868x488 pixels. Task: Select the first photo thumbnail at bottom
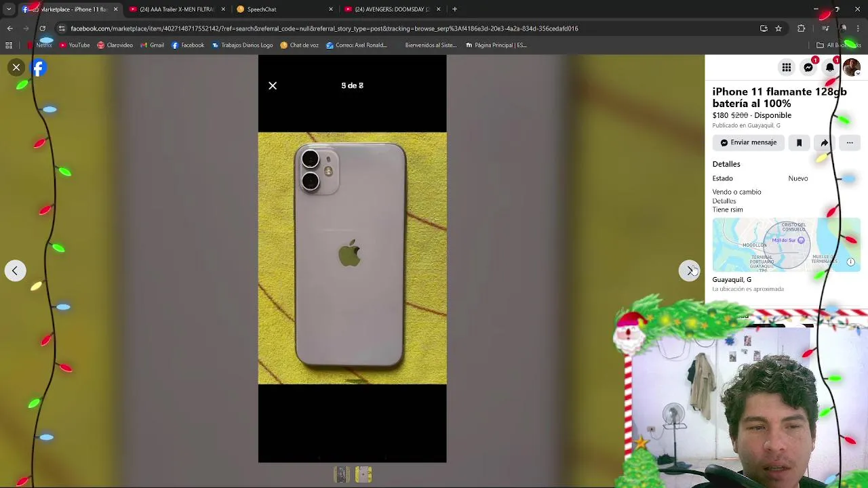[x=341, y=474]
